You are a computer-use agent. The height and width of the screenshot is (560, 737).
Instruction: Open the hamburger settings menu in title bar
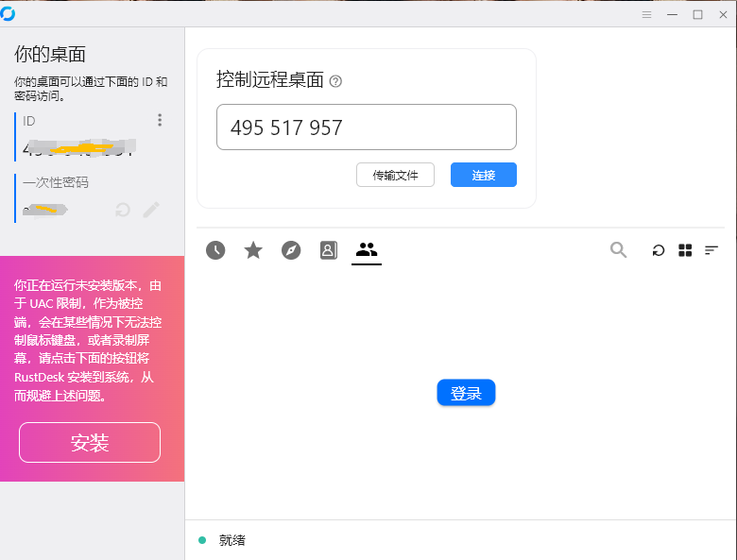point(646,14)
